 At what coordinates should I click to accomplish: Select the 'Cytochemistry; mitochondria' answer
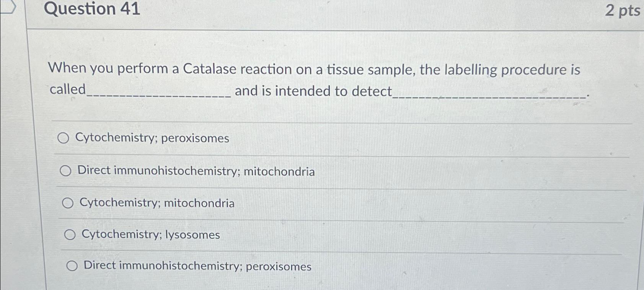[x=68, y=203]
